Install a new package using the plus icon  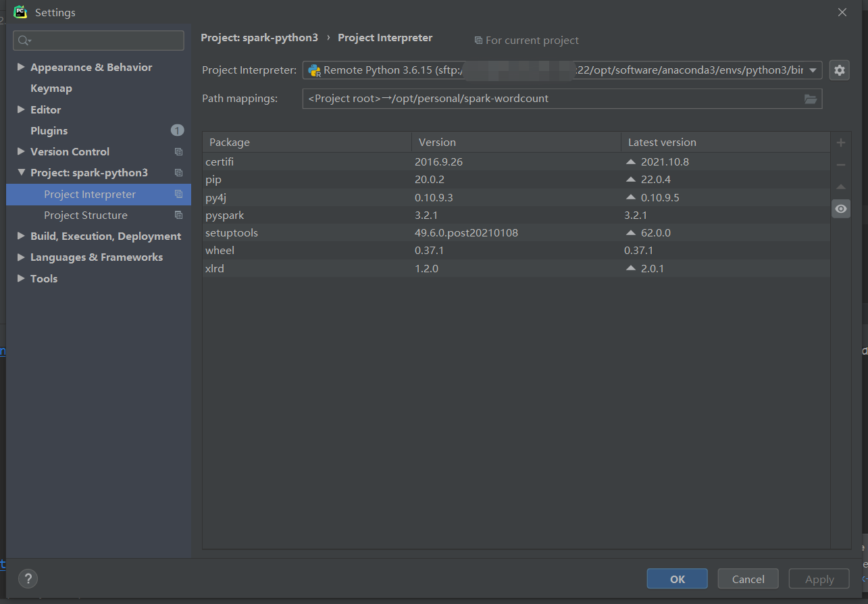840,143
